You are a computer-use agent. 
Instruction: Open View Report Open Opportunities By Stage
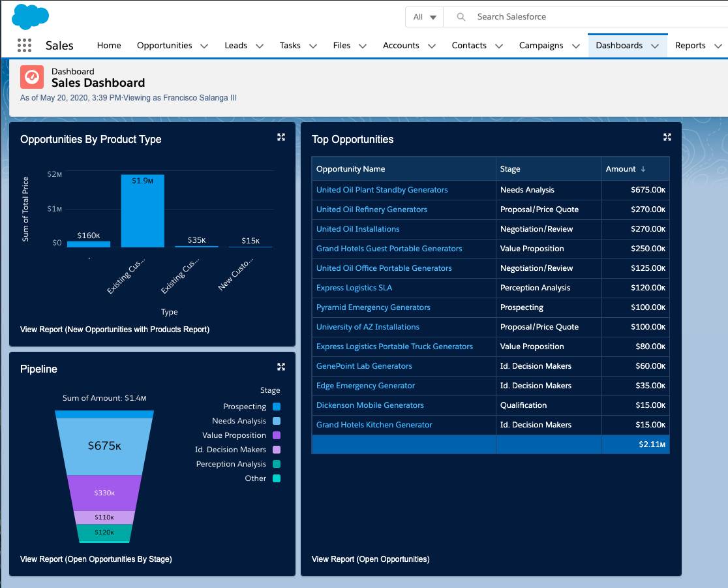pos(96,559)
